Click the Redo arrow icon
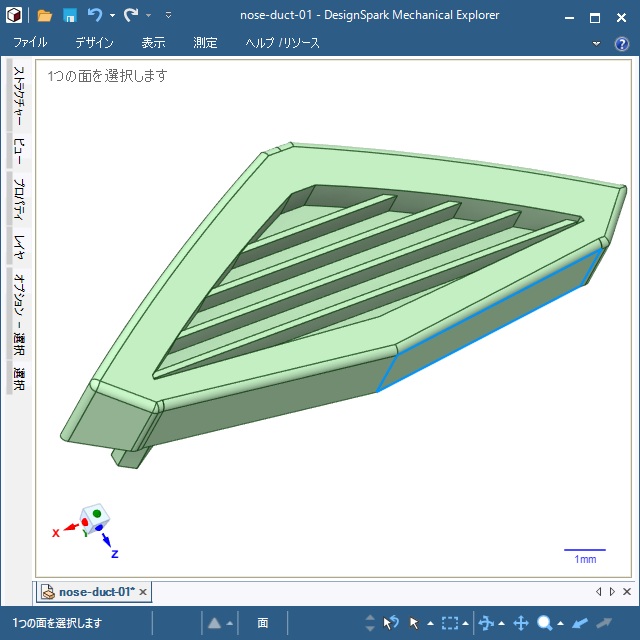 (131, 15)
